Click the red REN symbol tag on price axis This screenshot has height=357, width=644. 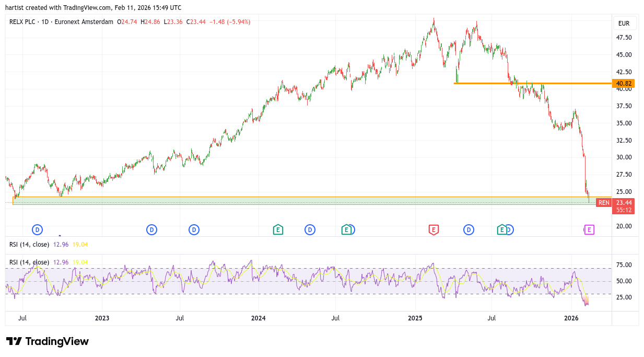point(604,203)
